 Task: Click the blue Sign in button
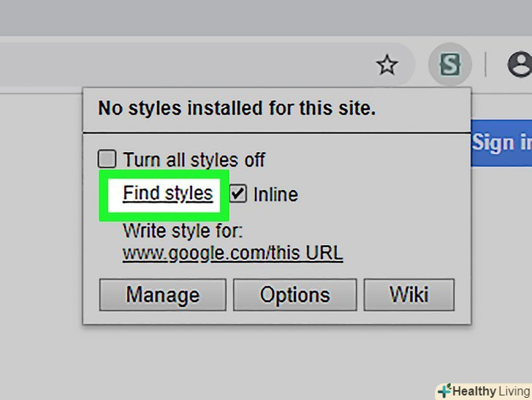pyautogui.click(x=503, y=143)
